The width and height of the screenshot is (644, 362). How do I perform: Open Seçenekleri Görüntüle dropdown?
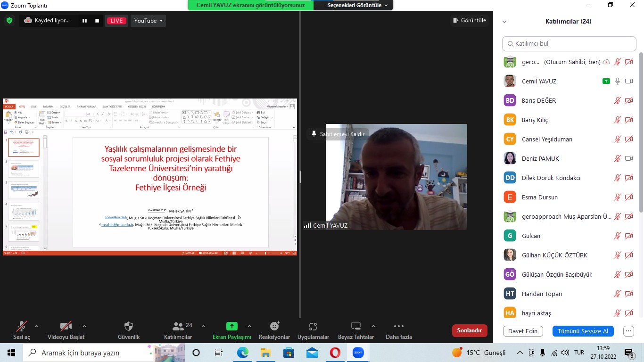click(x=357, y=5)
